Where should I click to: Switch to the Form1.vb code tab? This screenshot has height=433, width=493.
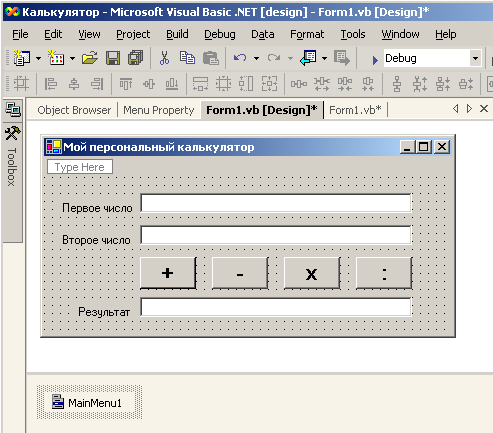click(355, 110)
